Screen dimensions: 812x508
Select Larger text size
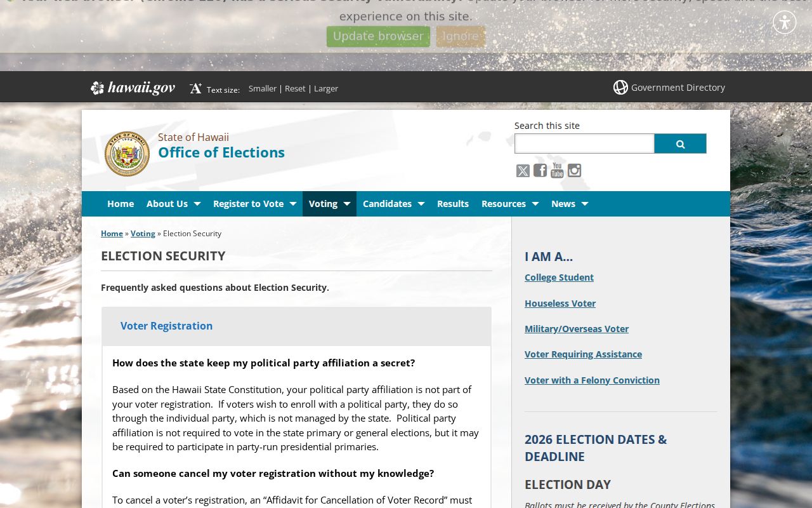coord(326,88)
